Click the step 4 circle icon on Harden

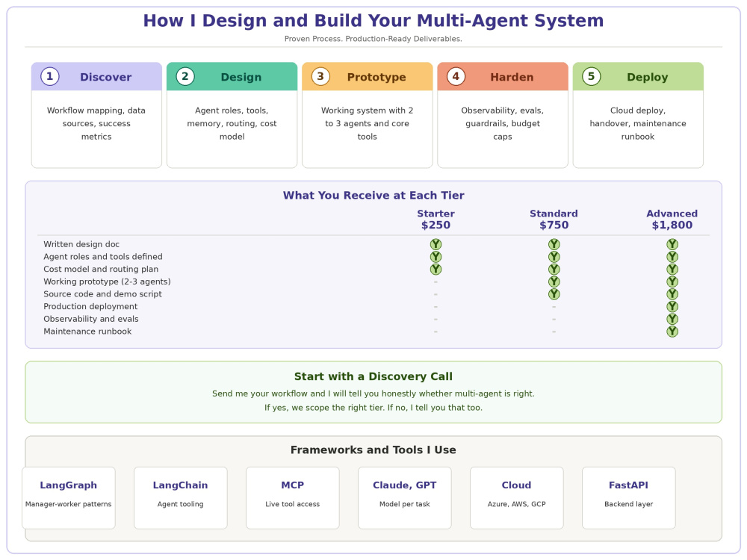[x=456, y=76]
